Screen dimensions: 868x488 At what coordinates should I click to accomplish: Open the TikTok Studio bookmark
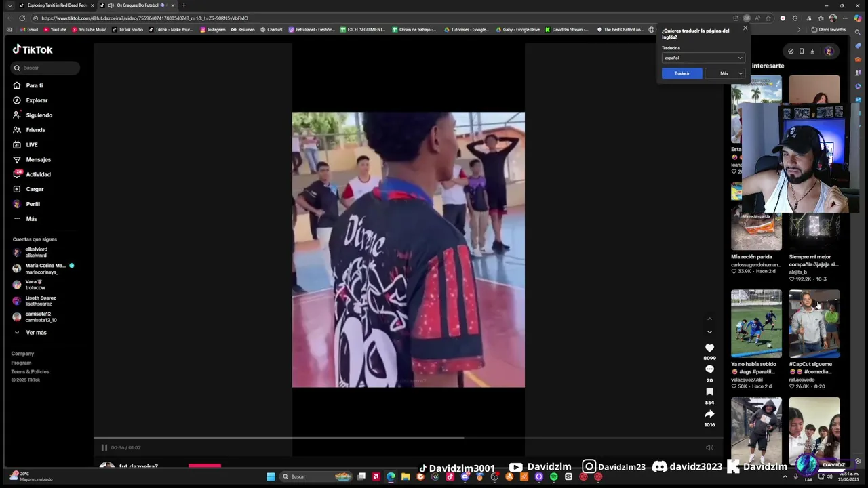point(127,30)
